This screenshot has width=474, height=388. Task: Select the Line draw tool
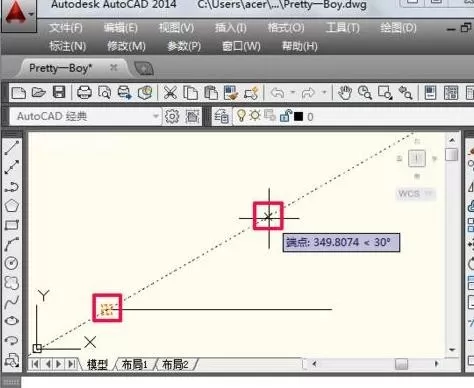tap(12, 148)
